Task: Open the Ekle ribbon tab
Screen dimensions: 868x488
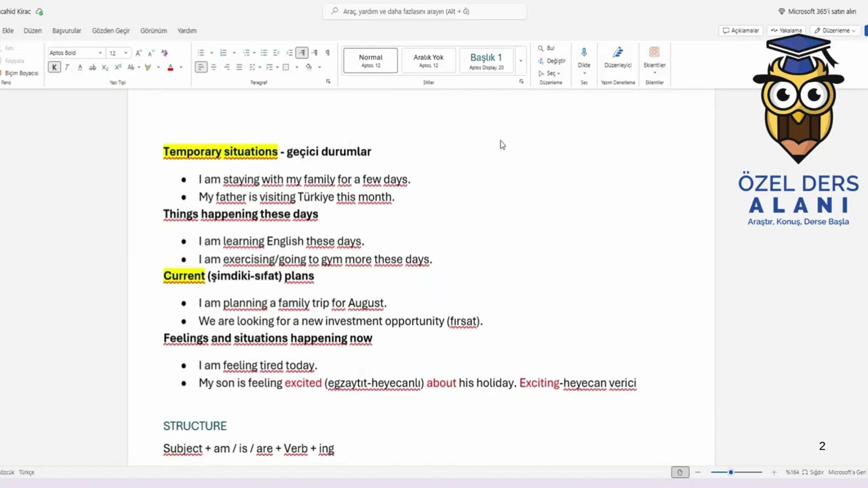Action: (x=8, y=30)
